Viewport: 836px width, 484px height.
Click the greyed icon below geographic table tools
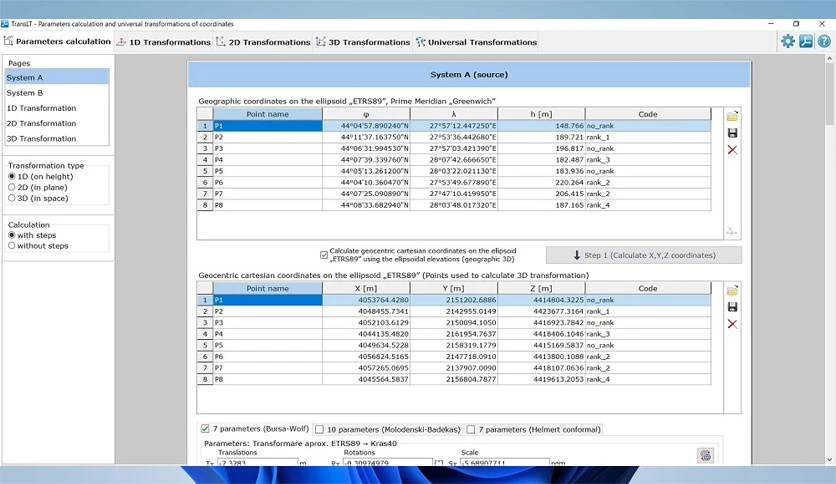(x=731, y=231)
